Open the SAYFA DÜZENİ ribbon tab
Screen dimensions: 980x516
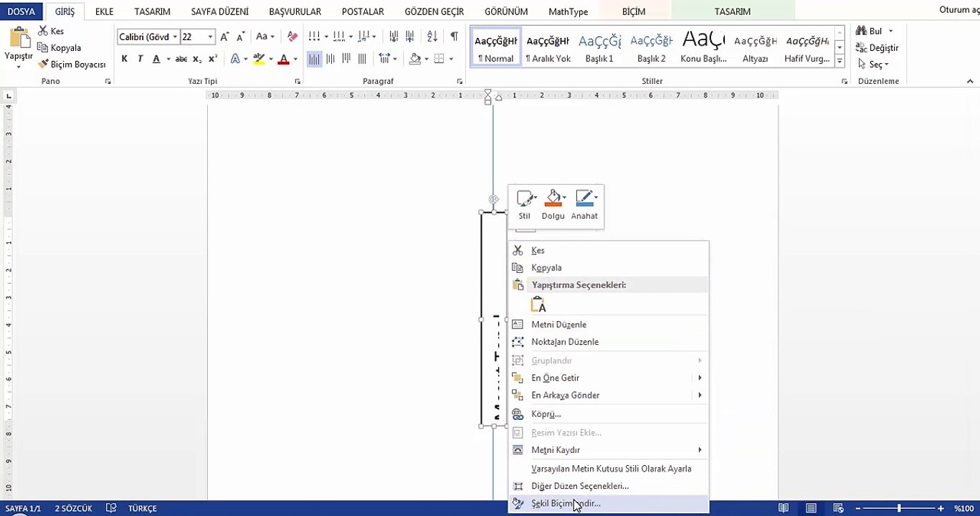pos(219,11)
